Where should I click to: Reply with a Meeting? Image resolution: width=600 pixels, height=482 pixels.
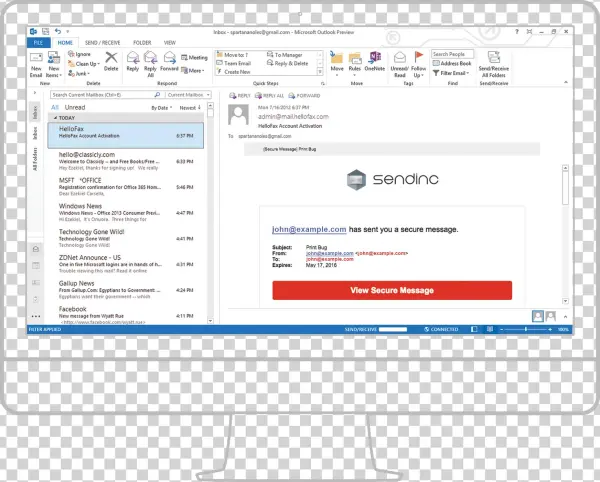click(x=194, y=57)
